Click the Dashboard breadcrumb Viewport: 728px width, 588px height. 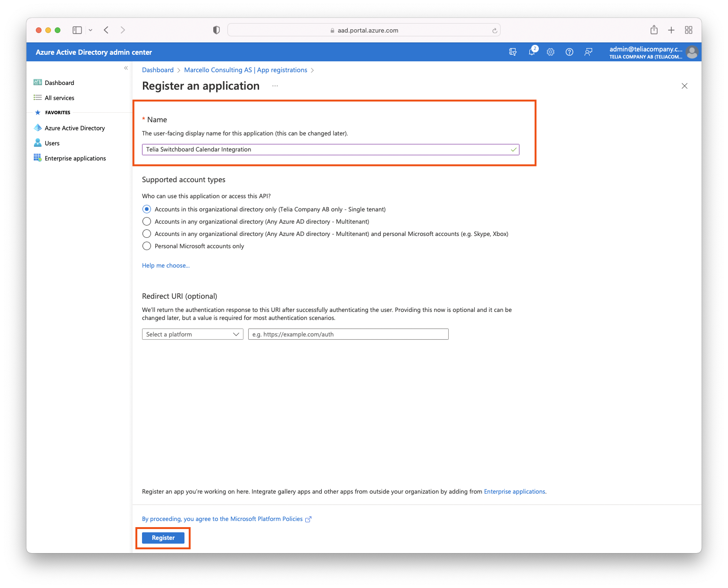(158, 70)
